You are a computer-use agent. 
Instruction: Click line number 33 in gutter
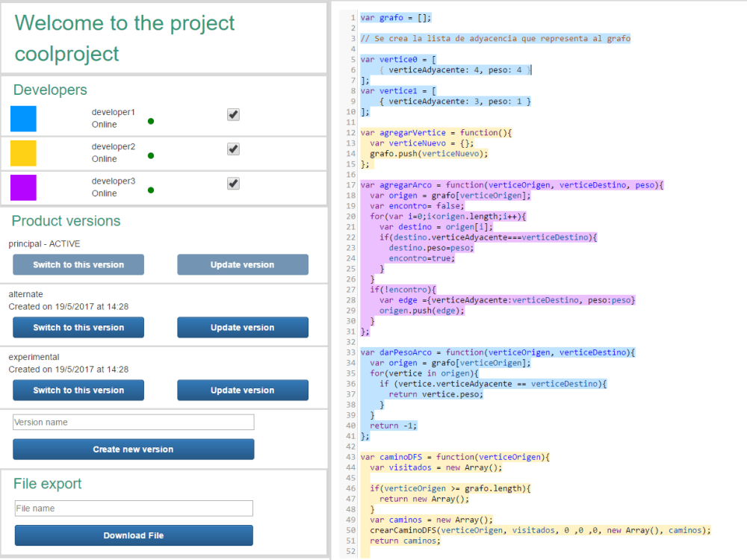click(350, 352)
